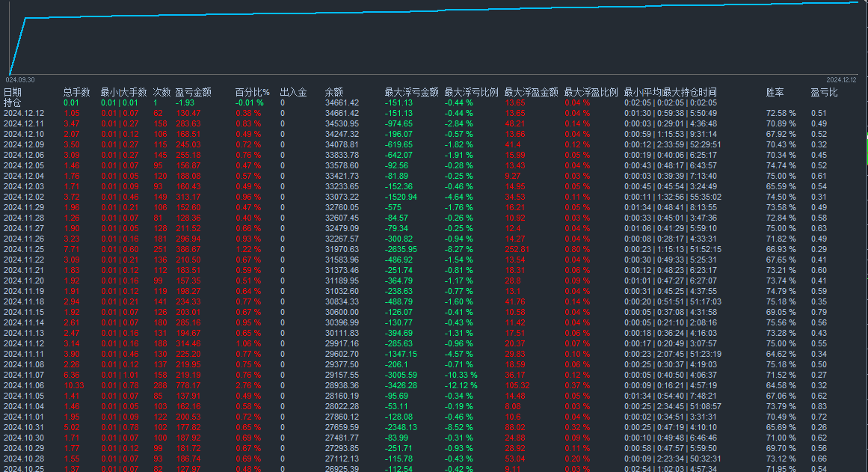The width and height of the screenshot is (868, 472).
Task: Click the 2024.12.12 date in the table
Action: [24, 113]
